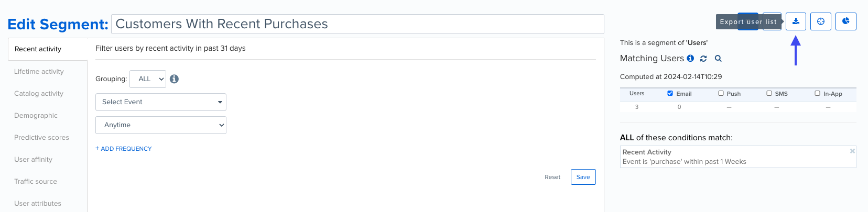Click the magnifier icon beside Matching Users
Image resolution: width=868 pixels, height=212 pixels.
(718, 59)
